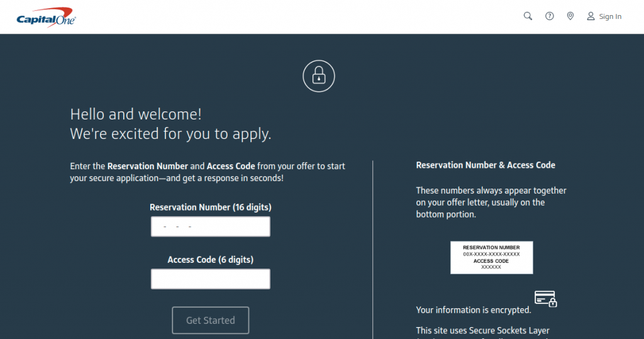Click the sample offer letter image
The image size is (644, 339).
(x=491, y=257)
